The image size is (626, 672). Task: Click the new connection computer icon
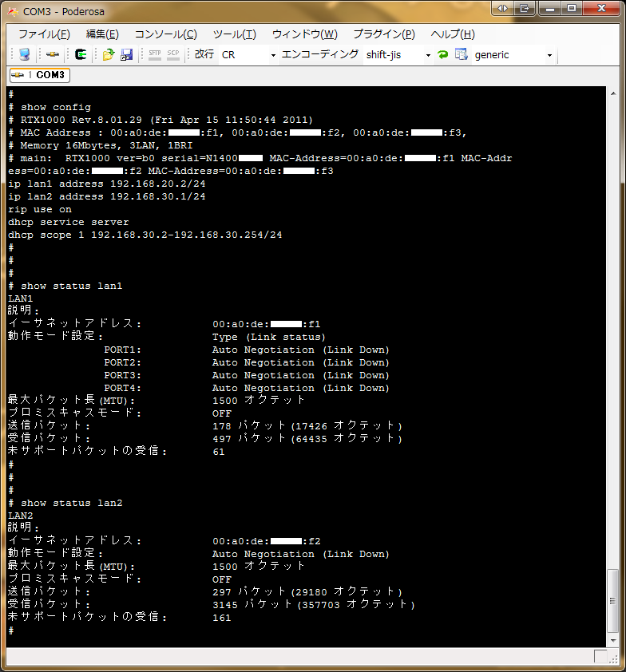point(25,55)
